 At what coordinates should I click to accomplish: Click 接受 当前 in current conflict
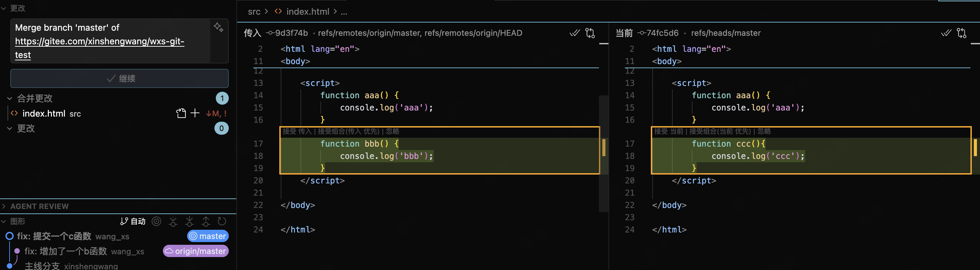pyautogui.click(x=669, y=131)
